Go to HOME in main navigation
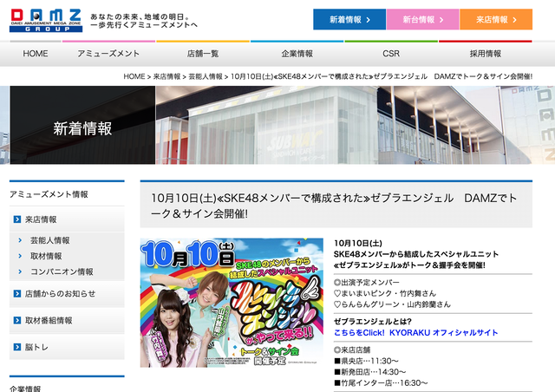This screenshot has height=392, width=555. pos(36,54)
